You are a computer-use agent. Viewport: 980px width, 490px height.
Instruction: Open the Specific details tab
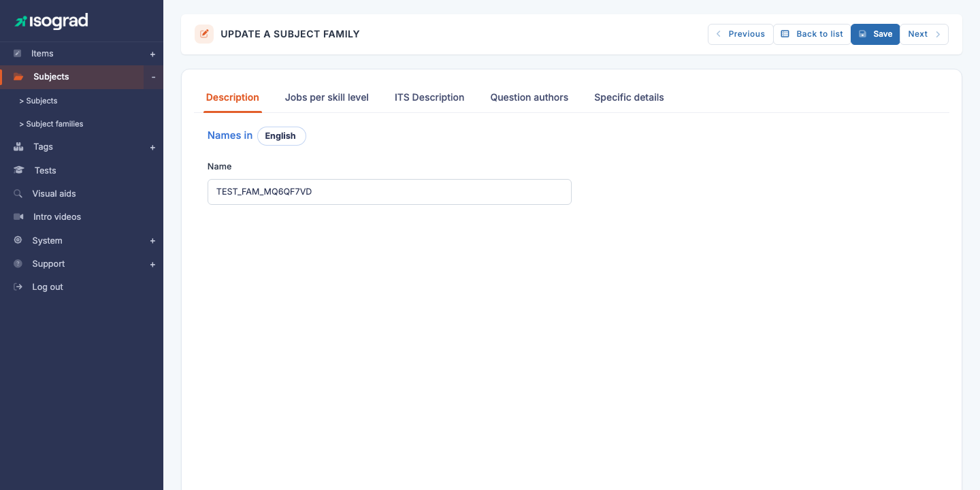click(629, 97)
